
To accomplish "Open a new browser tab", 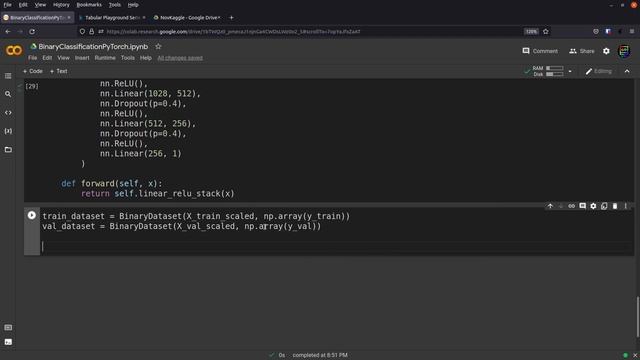I will (x=231, y=18).
